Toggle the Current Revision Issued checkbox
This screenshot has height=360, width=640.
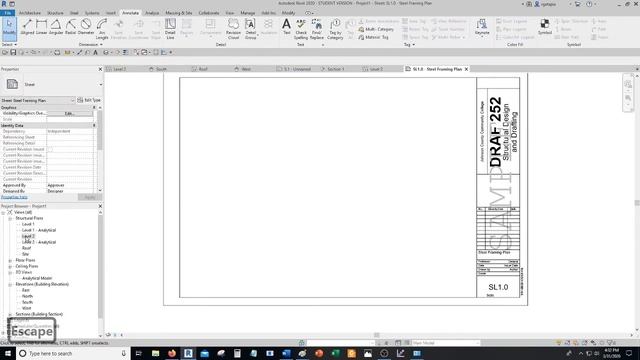50,149
